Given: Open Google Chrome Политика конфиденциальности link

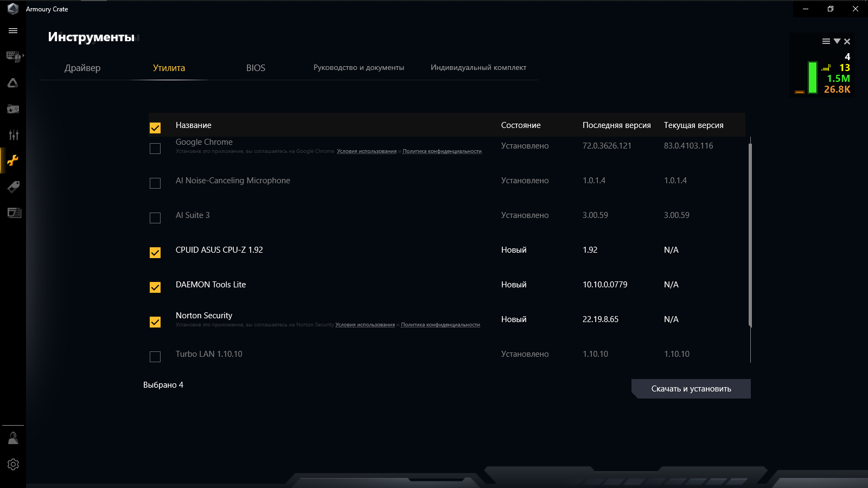Looking at the screenshot, I should (442, 151).
